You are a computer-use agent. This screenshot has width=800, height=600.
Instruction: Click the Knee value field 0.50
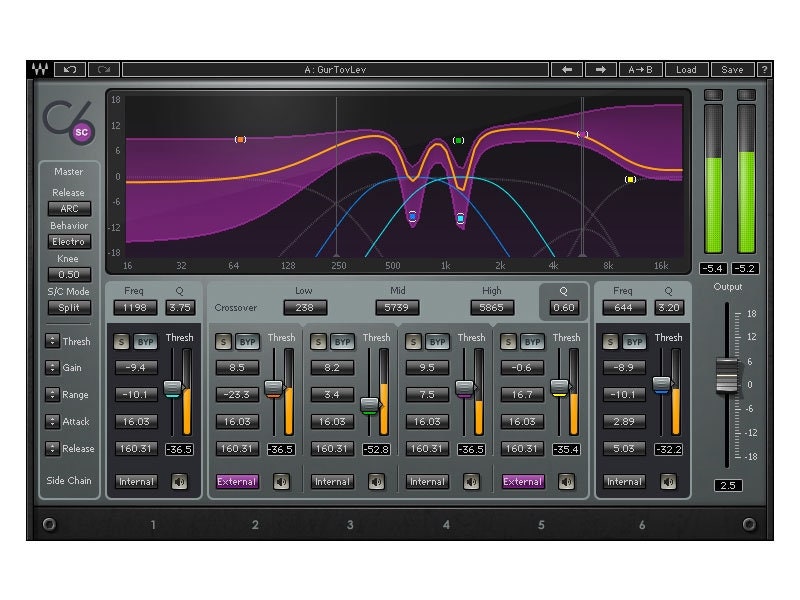[69, 274]
